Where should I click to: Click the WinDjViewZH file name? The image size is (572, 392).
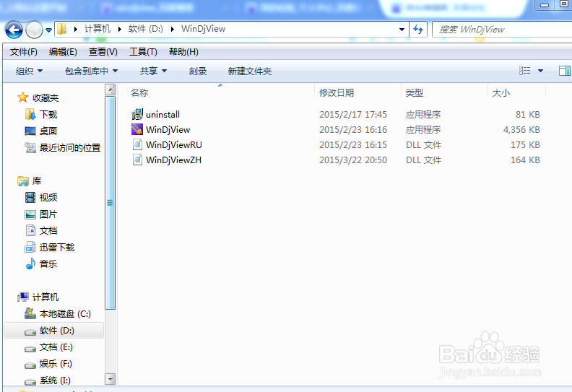[173, 160]
